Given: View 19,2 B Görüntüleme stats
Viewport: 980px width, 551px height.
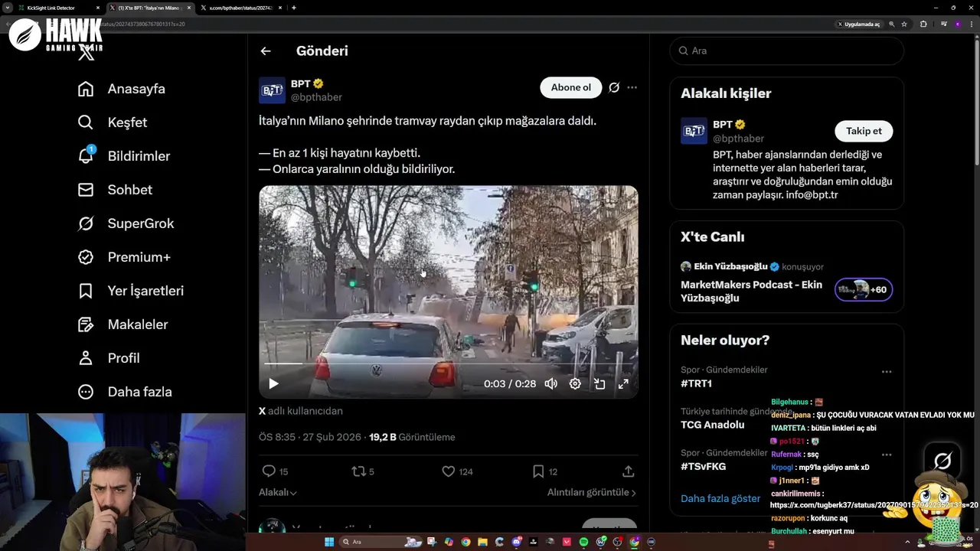Looking at the screenshot, I should pos(412,437).
